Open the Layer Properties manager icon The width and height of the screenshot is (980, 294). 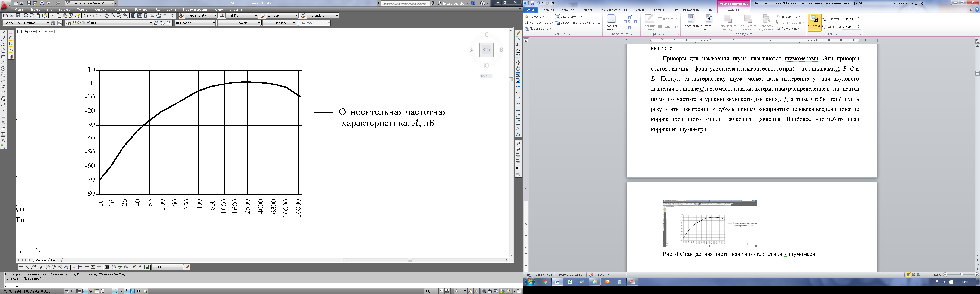69,23
